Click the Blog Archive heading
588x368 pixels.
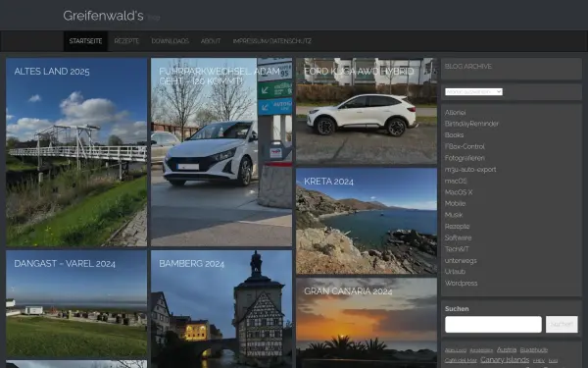468,67
